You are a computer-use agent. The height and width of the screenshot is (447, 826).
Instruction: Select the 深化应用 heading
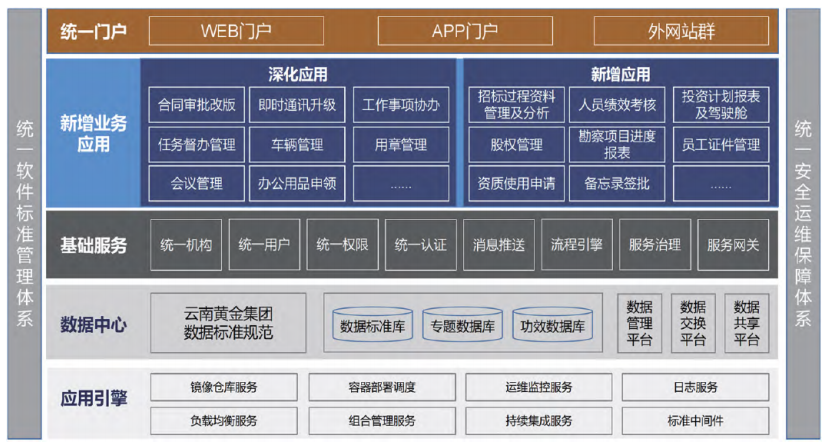298,74
